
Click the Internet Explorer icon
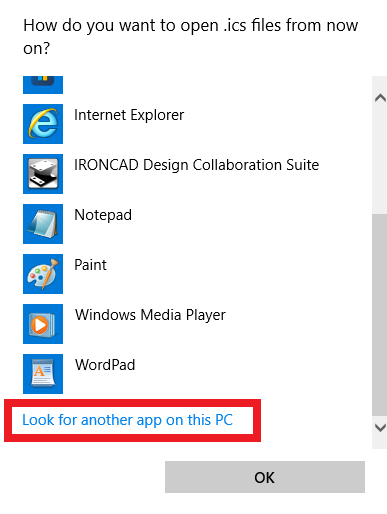point(43,124)
